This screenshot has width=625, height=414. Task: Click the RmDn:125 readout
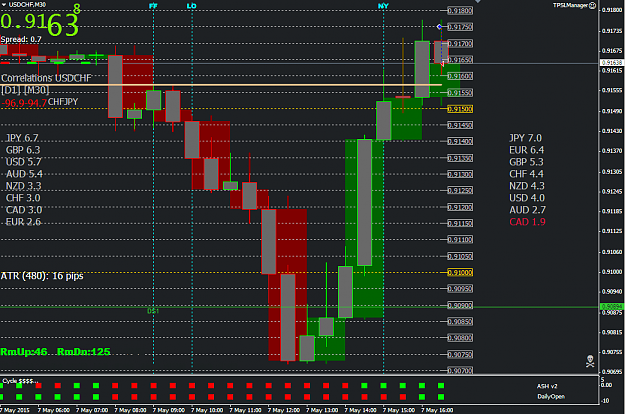[84, 352]
